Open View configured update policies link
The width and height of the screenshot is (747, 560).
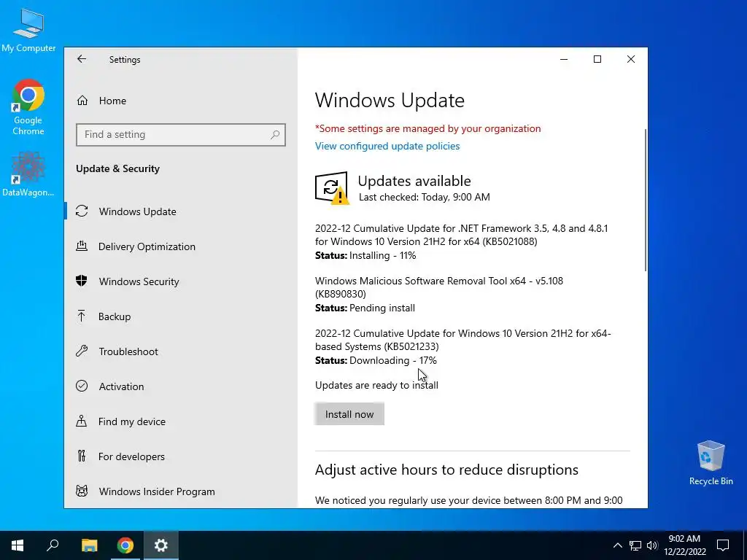pyautogui.click(x=387, y=146)
